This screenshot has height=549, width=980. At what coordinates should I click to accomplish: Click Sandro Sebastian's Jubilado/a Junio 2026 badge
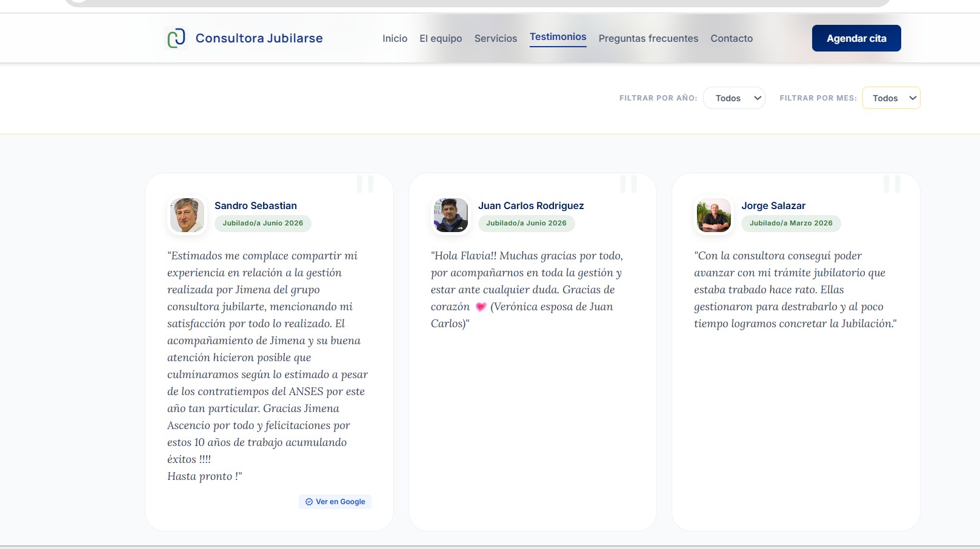(263, 223)
